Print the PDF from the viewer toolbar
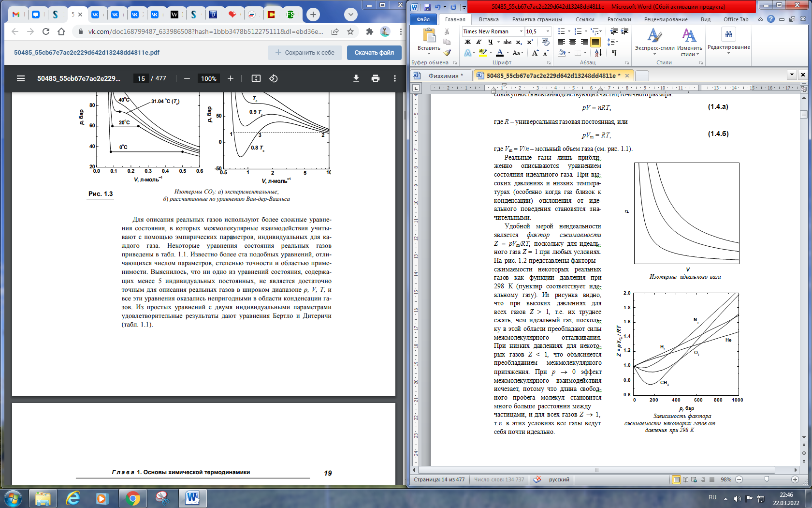 376,78
